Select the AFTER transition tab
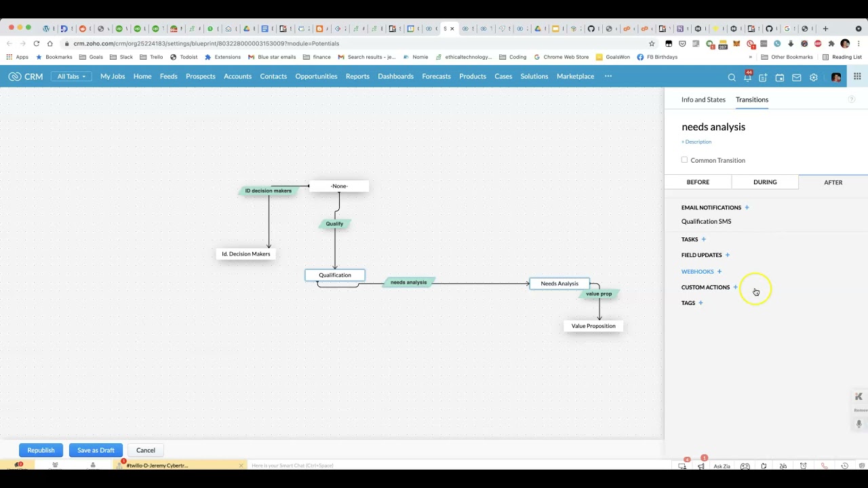Image resolution: width=868 pixels, height=488 pixels. (x=833, y=182)
